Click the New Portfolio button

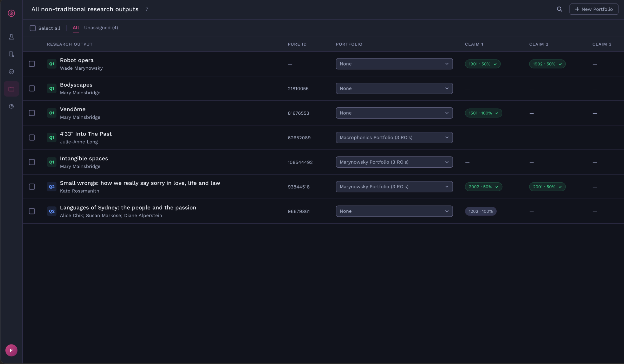[594, 9]
